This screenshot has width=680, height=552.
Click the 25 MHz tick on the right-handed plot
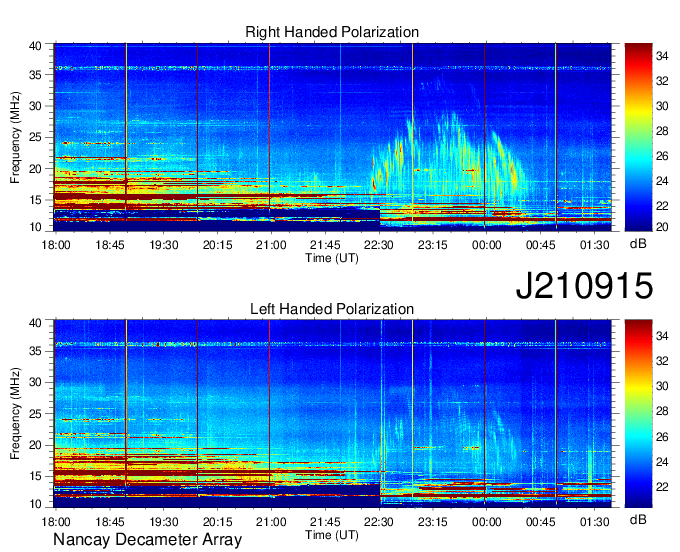coord(35,138)
